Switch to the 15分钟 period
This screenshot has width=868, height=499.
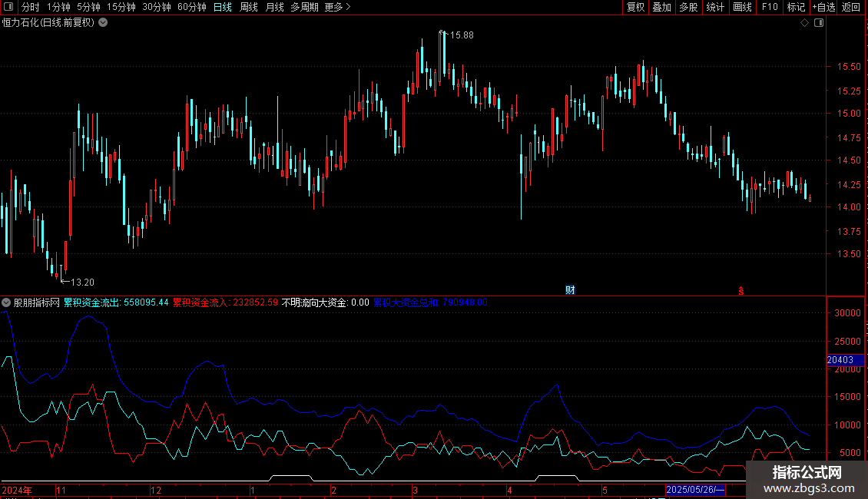point(121,7)
